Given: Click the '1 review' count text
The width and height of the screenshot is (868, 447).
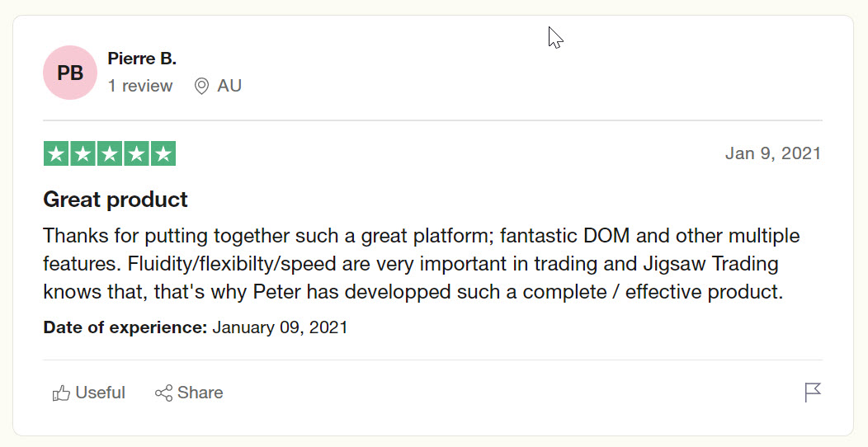Looking at the screenshot, I should 140,86.
